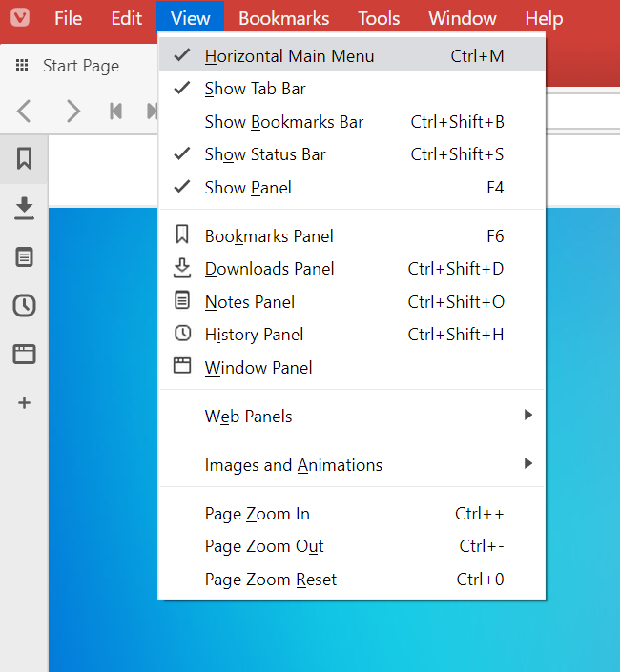
Task: Toggle Horizontal Main Menu option
Action: (x=352, y=55)
